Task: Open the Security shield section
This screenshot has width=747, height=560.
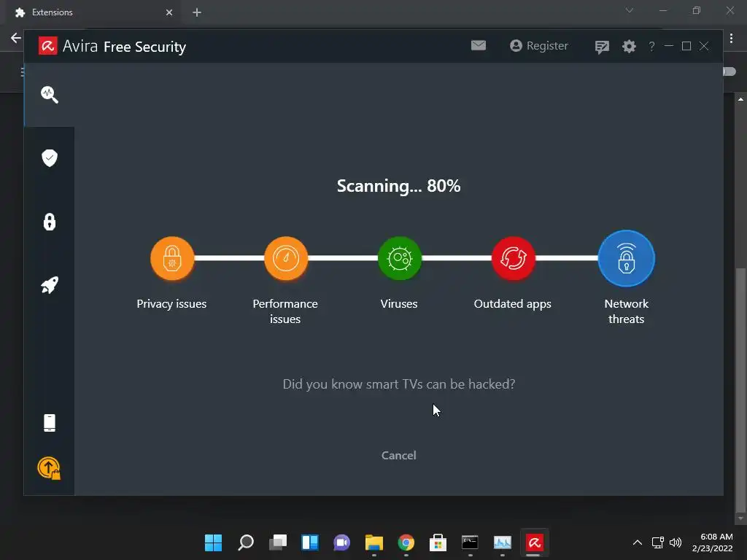Action: click(x=50, y=158)
